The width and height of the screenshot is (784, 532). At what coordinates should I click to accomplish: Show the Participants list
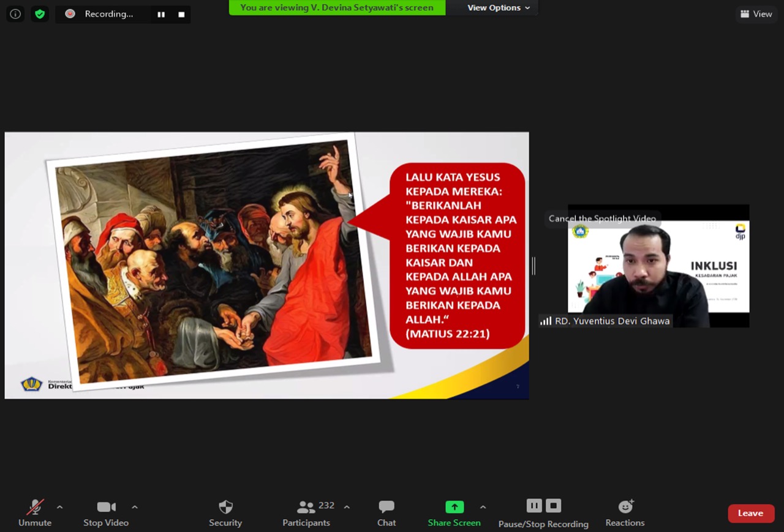306,512
